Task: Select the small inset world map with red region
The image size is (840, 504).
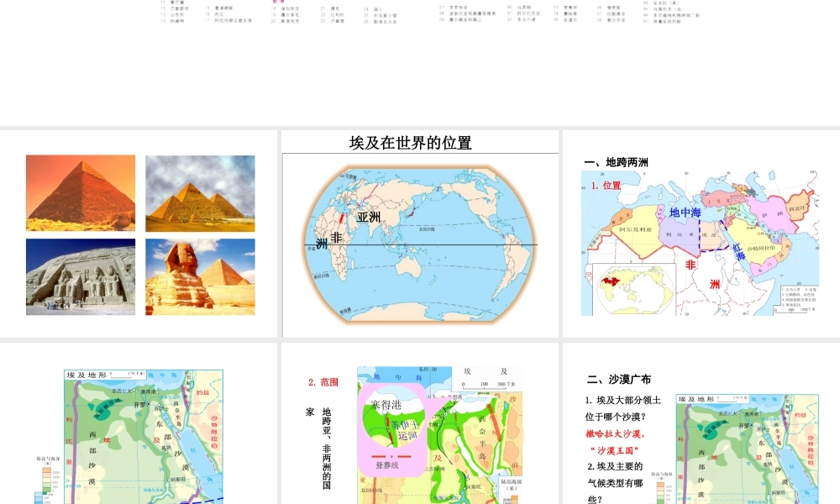Action: [634, 290]
